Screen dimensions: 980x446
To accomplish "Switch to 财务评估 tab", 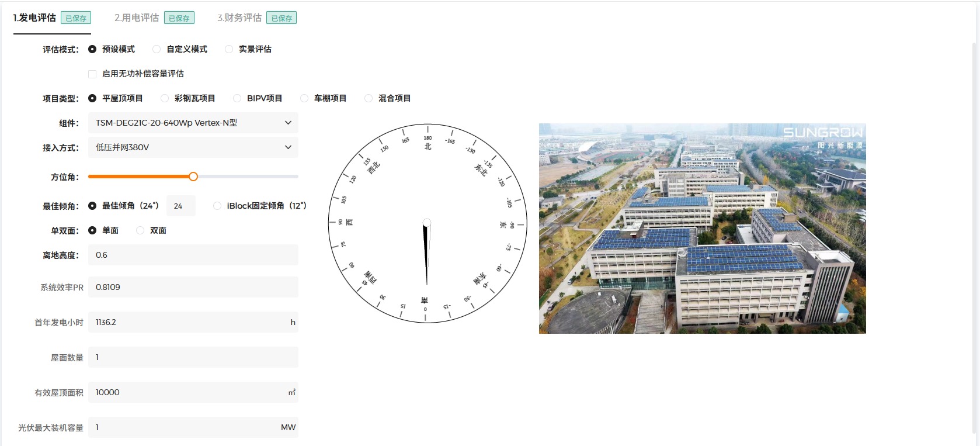I will [x=239, y=18].
